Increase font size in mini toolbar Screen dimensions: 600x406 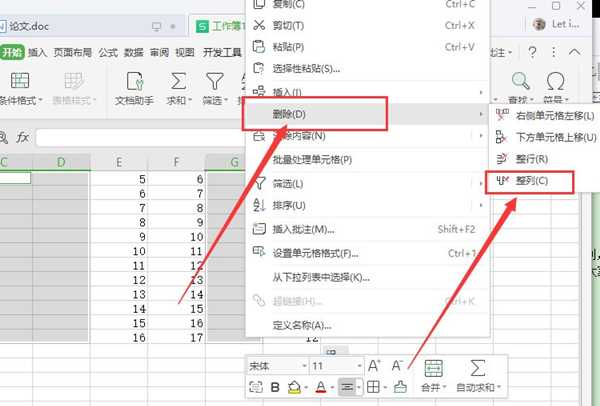[x=375, y=366]
